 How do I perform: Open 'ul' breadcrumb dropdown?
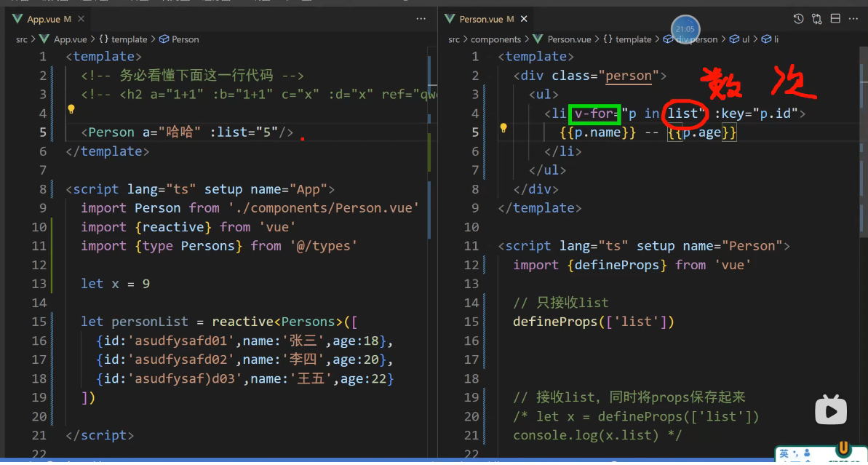coord(745,39)
